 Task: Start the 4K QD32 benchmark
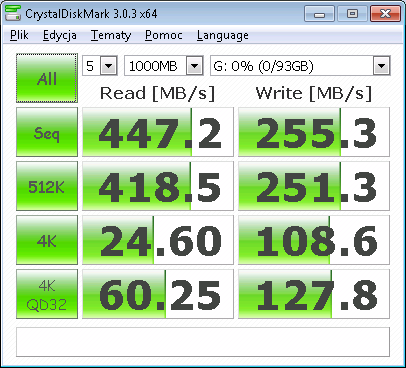pyautogui.click(x=47, y=294)
